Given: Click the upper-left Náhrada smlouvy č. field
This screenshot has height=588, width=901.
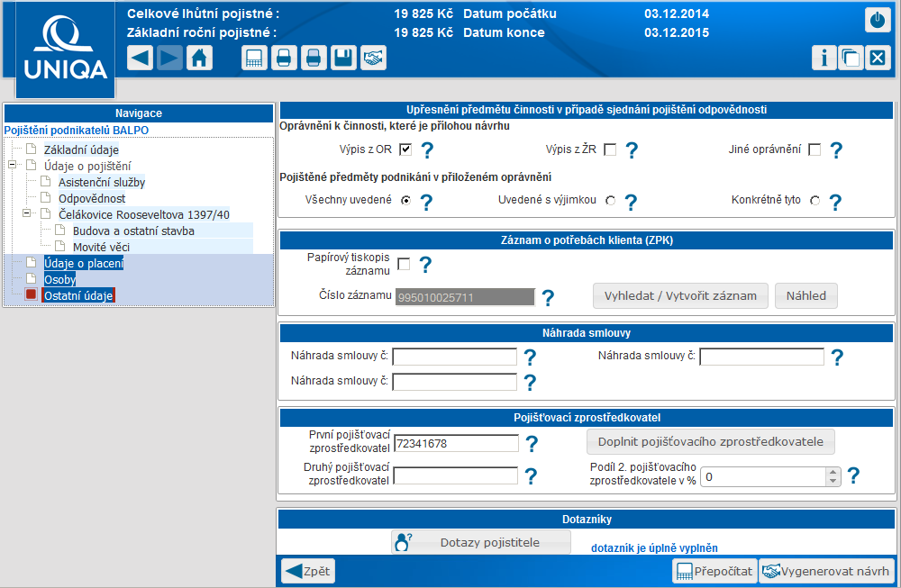Looking at the screenshot, I should [454, 357].
